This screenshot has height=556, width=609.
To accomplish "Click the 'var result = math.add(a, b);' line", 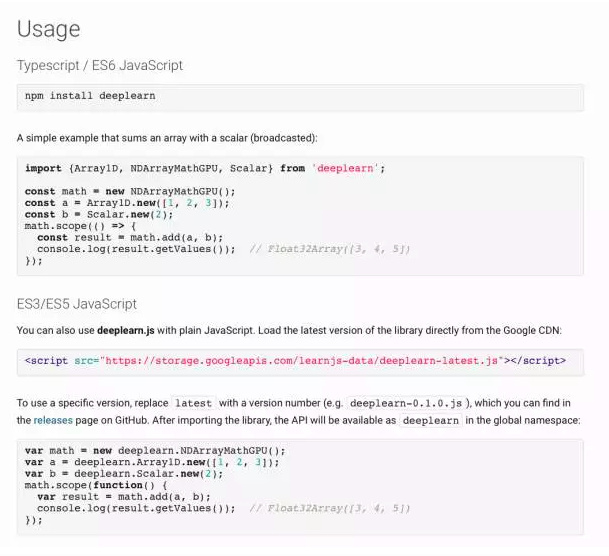I will tap(124, 497).
